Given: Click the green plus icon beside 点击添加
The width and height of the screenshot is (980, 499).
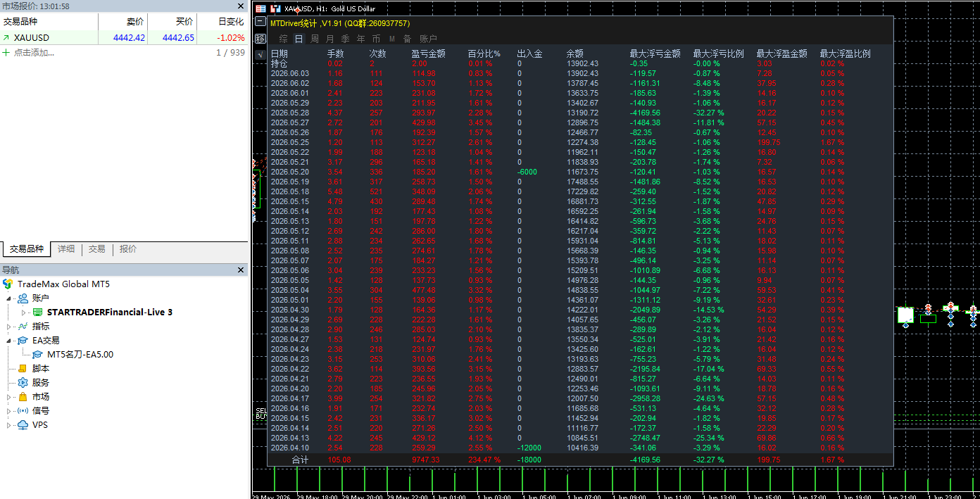Looking at the screenshot, I should [6, 53].
